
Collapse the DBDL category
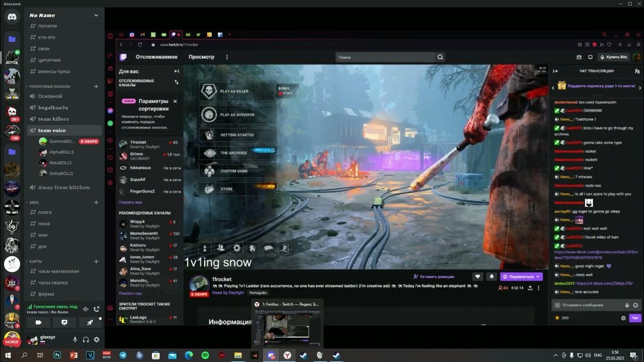click(x=34, y=203)
